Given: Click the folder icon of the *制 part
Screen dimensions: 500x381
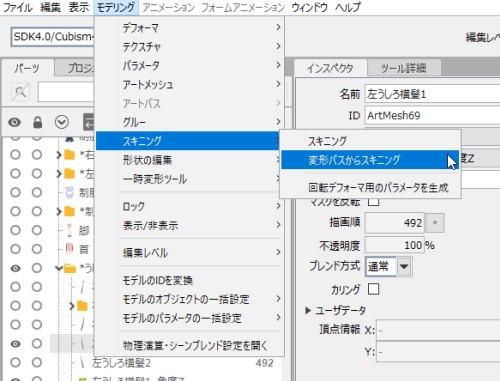Looking at the screenshot, I should [69, 211].
